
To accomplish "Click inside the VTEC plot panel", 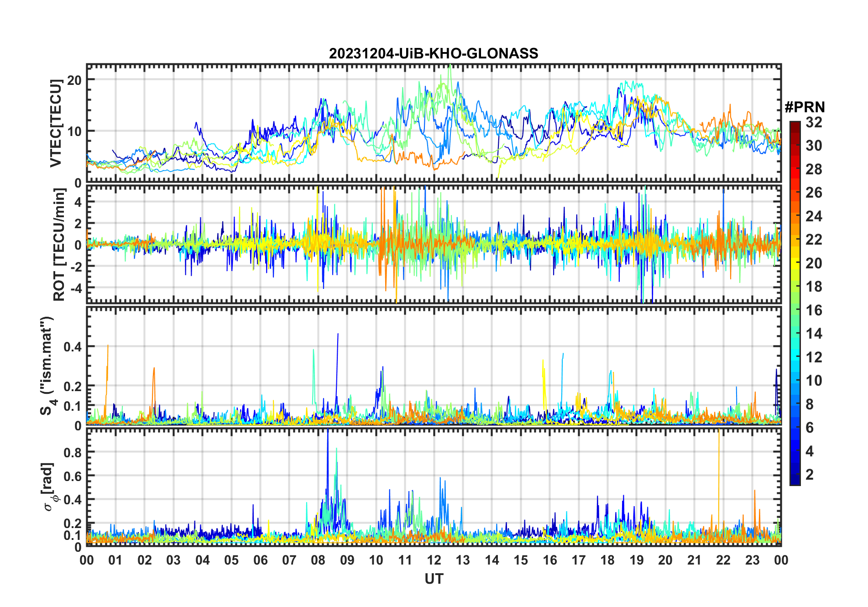I will point(434,124).
